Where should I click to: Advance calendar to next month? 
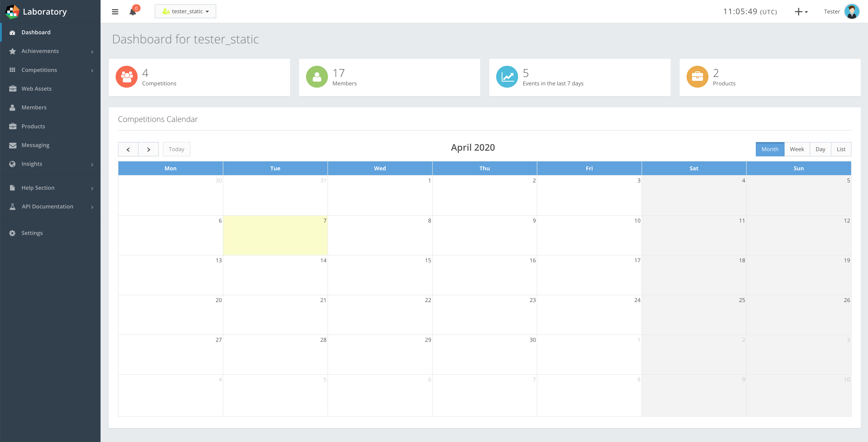148,150
